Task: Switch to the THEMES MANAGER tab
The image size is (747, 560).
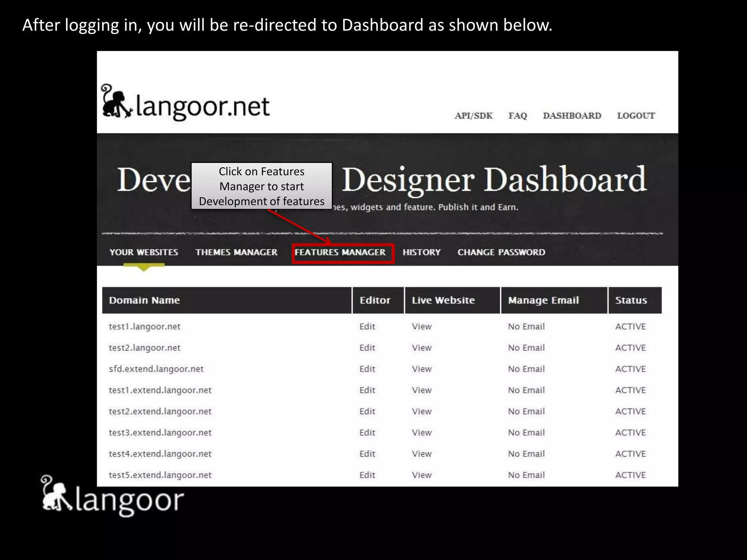Action: [x=236, y=252]
